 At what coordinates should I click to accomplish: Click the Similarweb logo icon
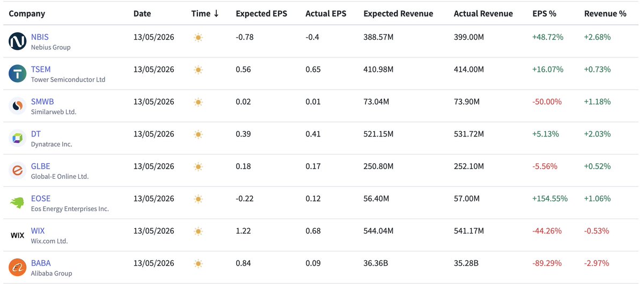tap(18, 106)
